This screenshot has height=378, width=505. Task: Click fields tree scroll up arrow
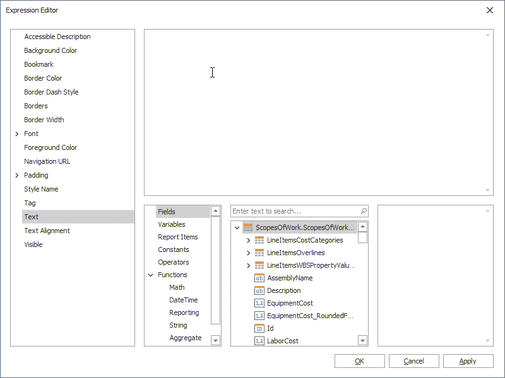(x=362, y=227)
